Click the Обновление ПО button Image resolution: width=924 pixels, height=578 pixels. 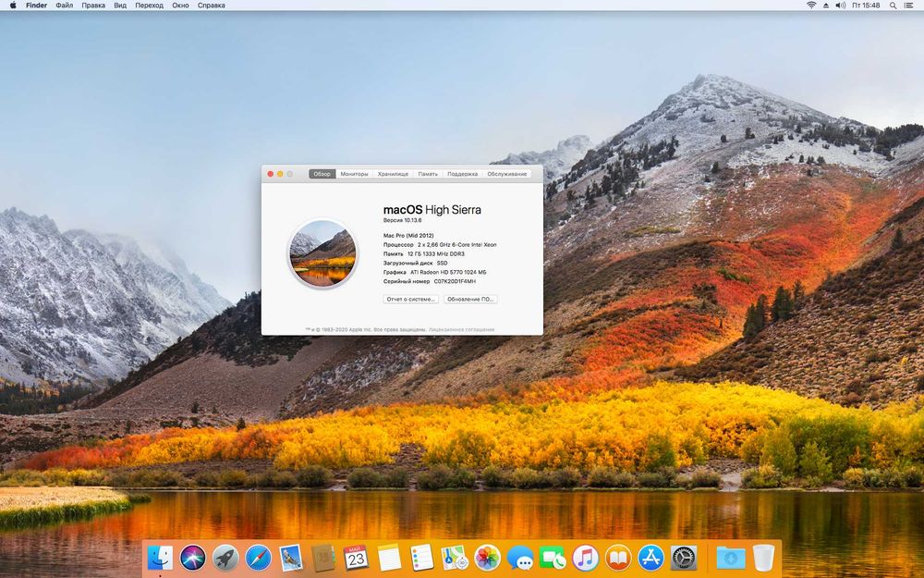pyautogui.click(x=470, y=299)
